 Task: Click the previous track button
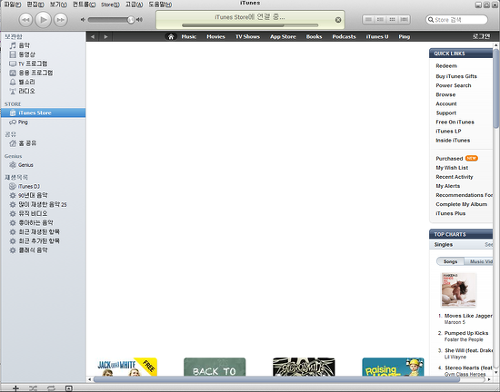pos(25,20)
